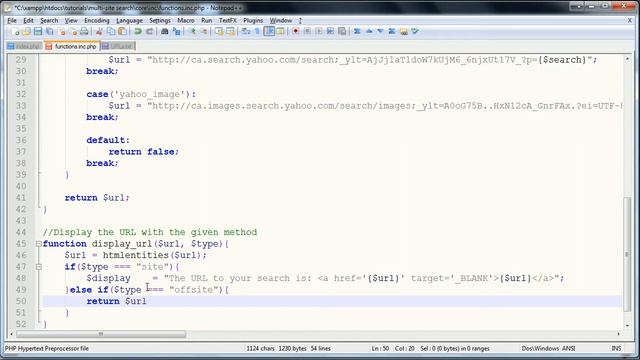Switch to the index.php tab

(24, 46)
